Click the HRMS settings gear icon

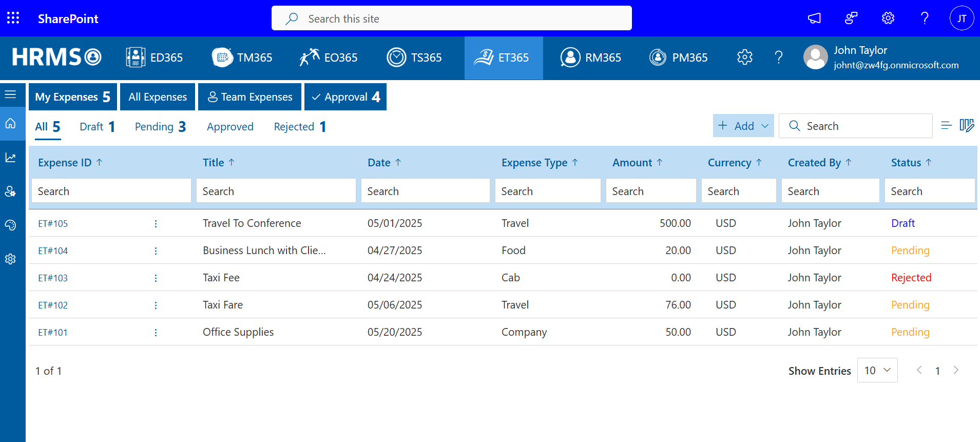tap(744, 57)
